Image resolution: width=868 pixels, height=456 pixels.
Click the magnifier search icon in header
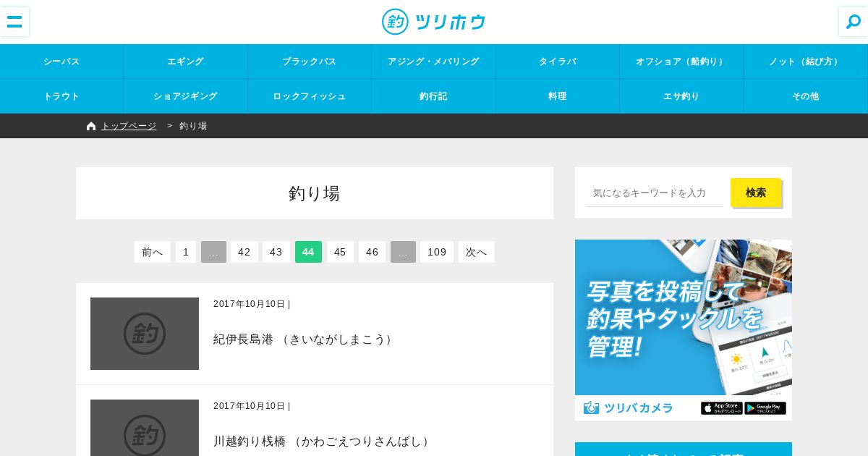(x=854, y=22)
